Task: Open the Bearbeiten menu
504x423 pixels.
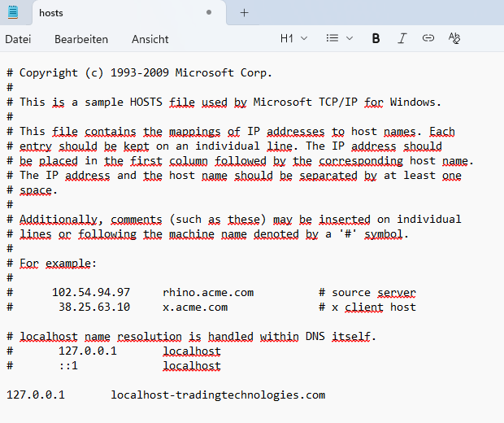Action: click(81, 39)
